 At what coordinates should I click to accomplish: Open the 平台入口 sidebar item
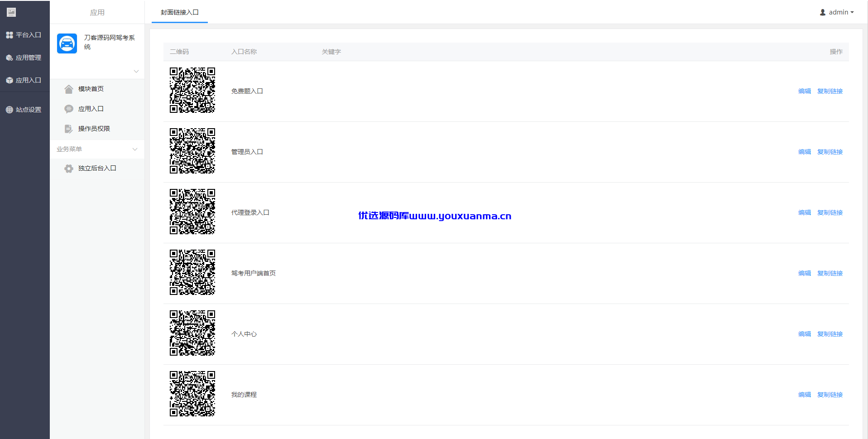coord(25,35)
